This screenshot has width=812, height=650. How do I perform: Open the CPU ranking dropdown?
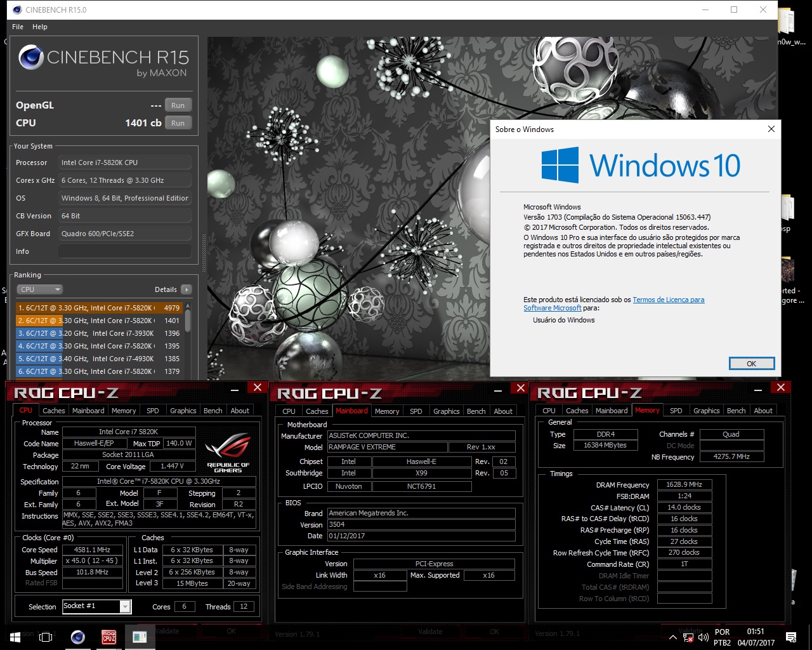pyautogui.click(x=39, y=289)
